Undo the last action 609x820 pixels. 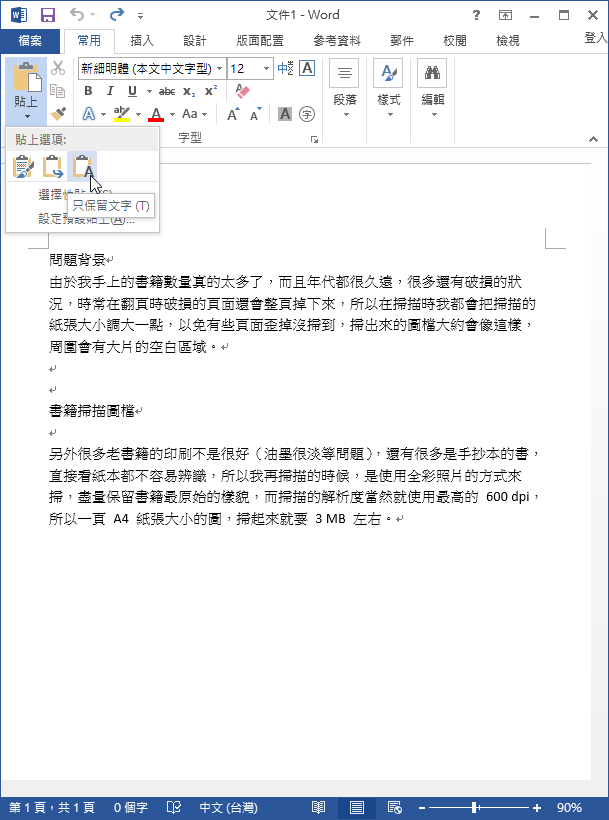pos(77,15)
